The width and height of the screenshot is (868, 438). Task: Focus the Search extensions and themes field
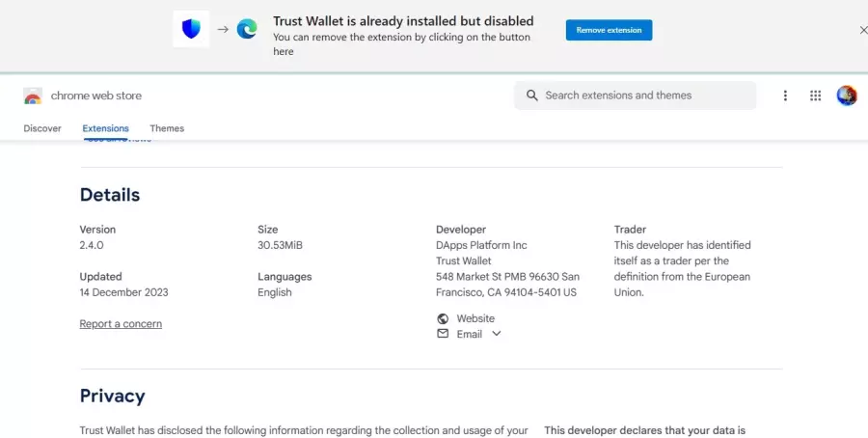635,96
